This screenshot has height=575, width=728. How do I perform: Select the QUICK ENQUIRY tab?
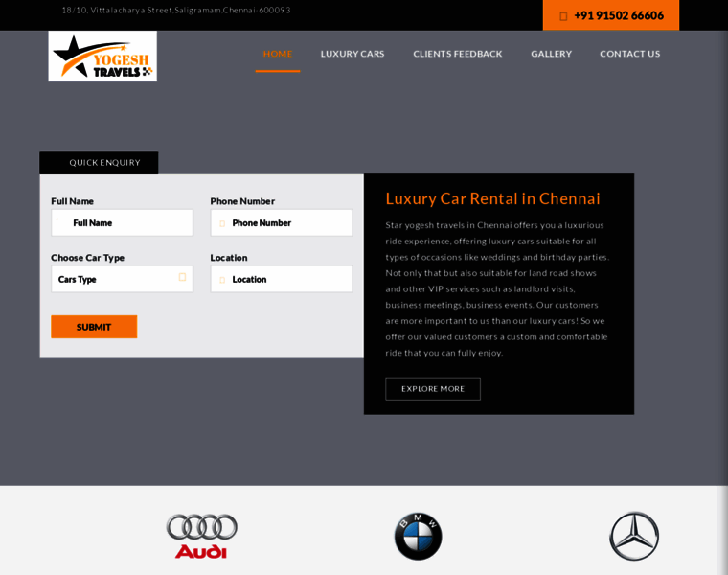pos(99,163)
